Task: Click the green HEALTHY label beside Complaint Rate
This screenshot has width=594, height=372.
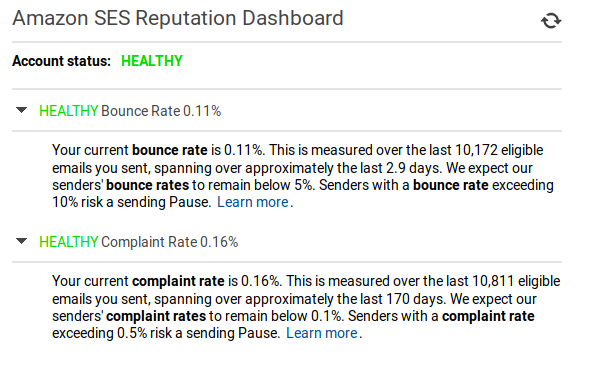Action: 69,242
